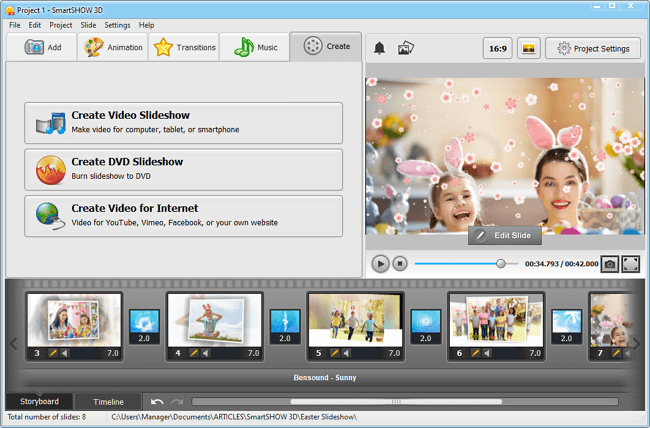Select slide 4 thumbnail
The width and height of the screenshot is (650, 428).
(x=215, y=320)
